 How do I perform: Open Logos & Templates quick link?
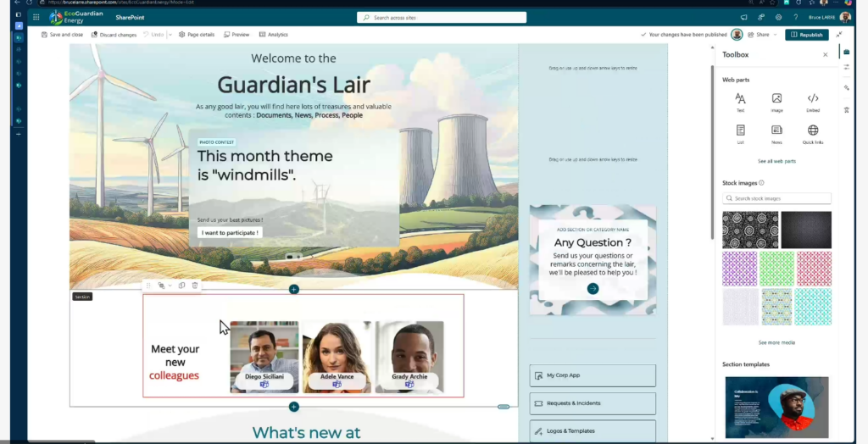tap(593, 430)
